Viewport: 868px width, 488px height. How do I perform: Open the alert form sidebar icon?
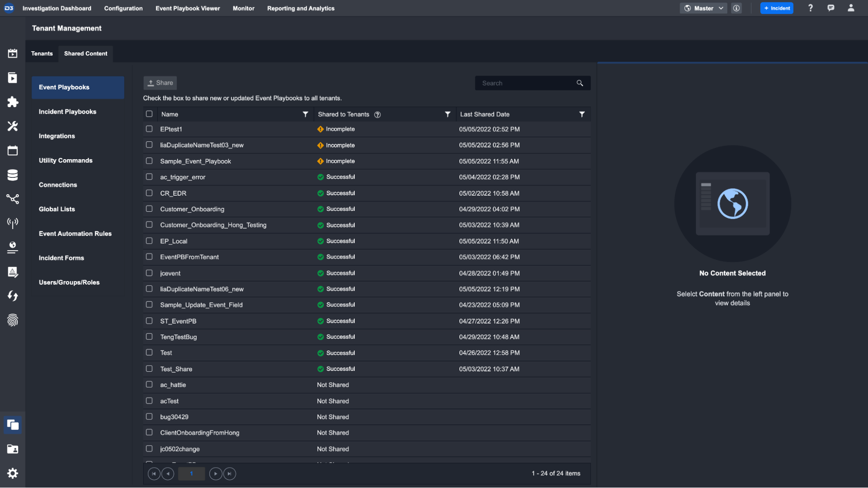pyautogui.click(x=13, y=272)
